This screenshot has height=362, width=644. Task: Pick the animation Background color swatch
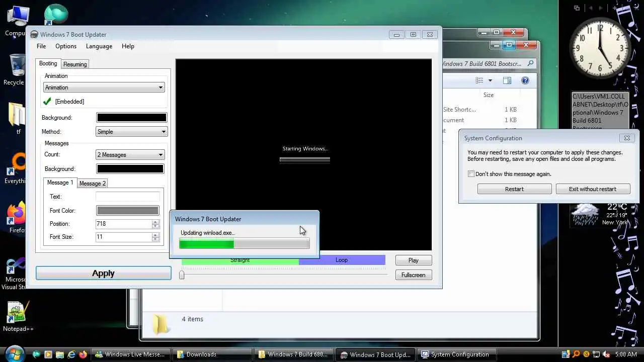131,118
